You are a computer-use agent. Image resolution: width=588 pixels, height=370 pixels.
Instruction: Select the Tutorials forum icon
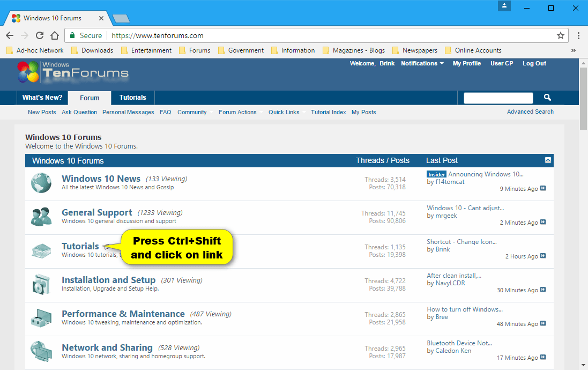click(x=41, y=250)
